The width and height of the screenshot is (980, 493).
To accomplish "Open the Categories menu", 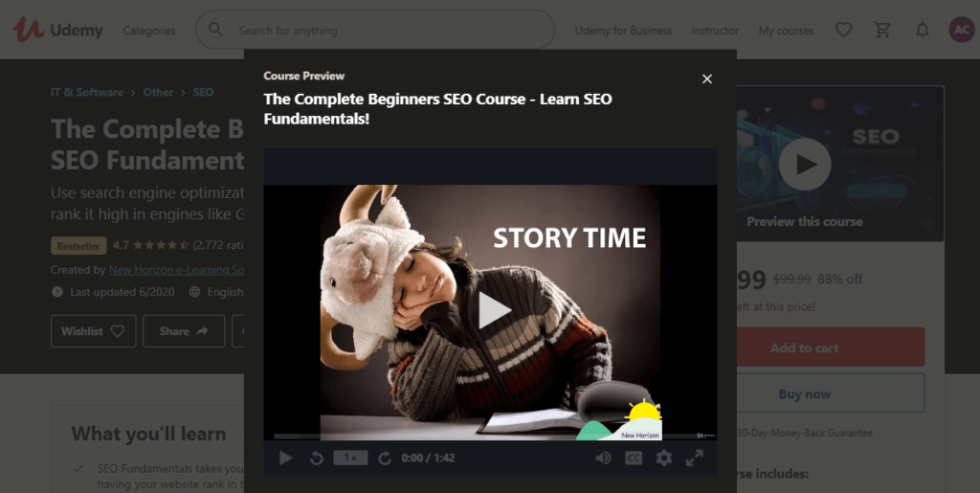I will [149, 31].
